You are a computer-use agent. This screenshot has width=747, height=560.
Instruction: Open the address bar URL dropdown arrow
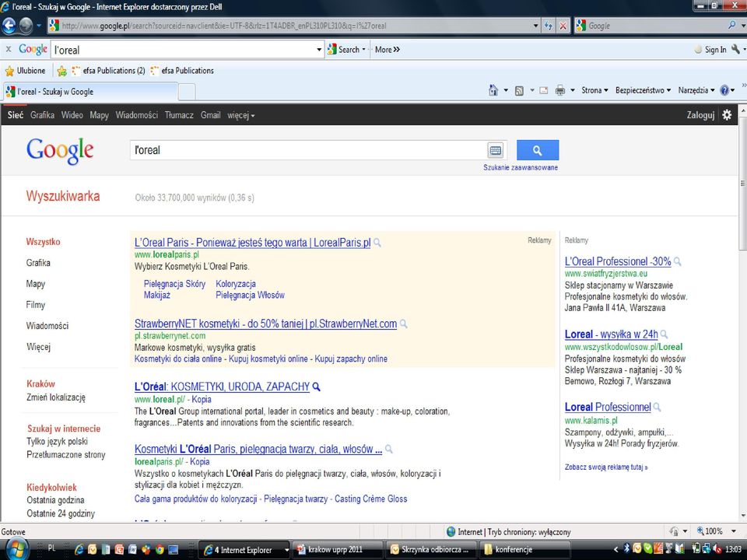click(536, 26)
